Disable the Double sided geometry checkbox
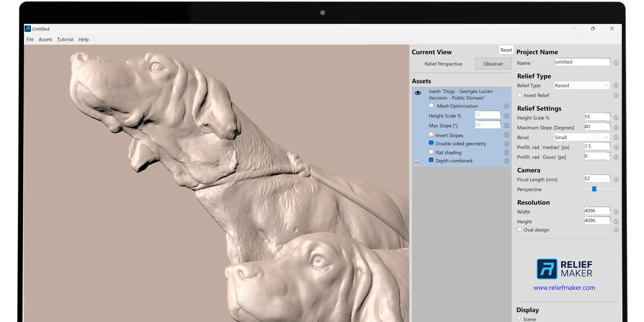Screen dimensions: 644x322 point(431,143)
